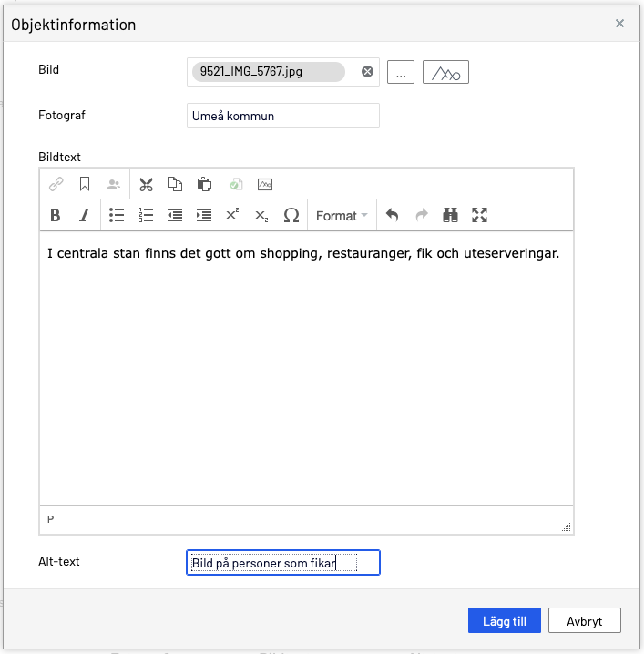Insert a numbered list
This screenshot has height=654, width=644.
[146, 215]
